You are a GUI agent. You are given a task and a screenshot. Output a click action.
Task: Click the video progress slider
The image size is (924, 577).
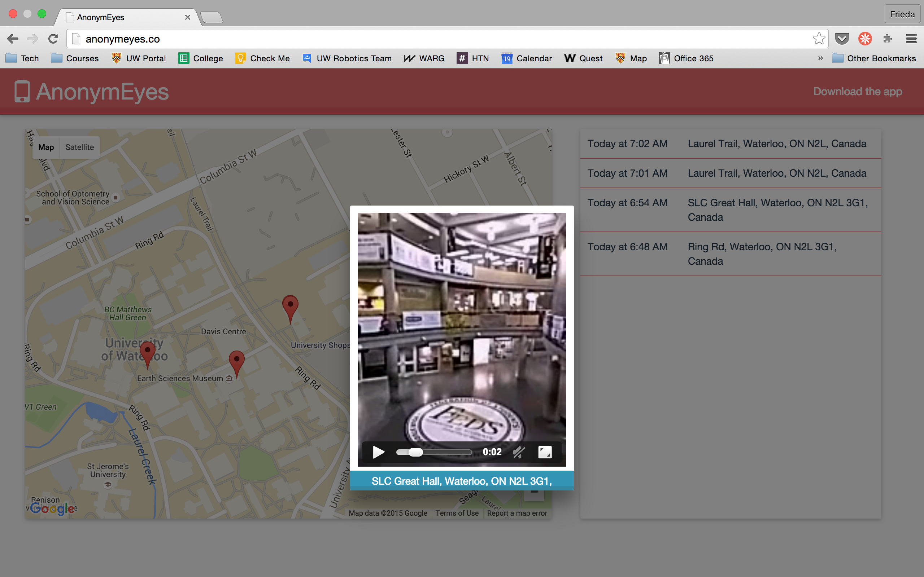[434, 452]
